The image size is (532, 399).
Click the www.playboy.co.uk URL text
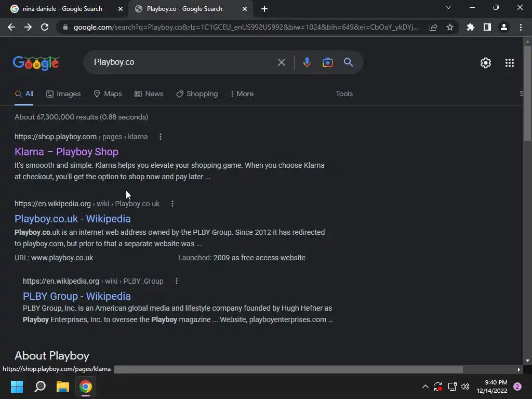[x=62, y=258]
